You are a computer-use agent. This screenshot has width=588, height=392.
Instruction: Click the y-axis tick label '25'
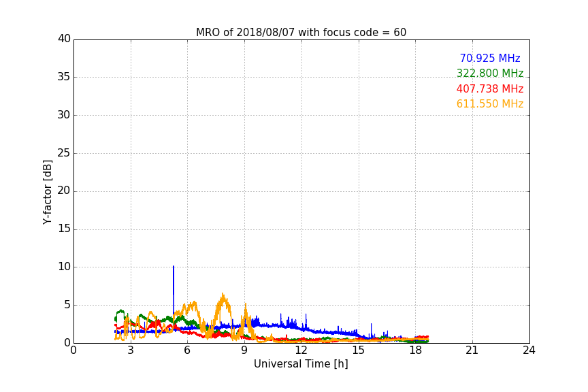(x=64, y=153)
